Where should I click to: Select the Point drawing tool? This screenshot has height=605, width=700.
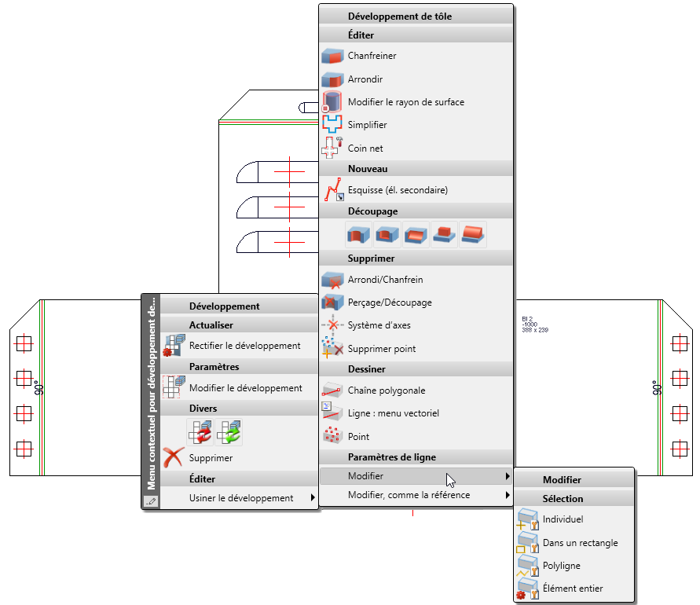[416, 436]
